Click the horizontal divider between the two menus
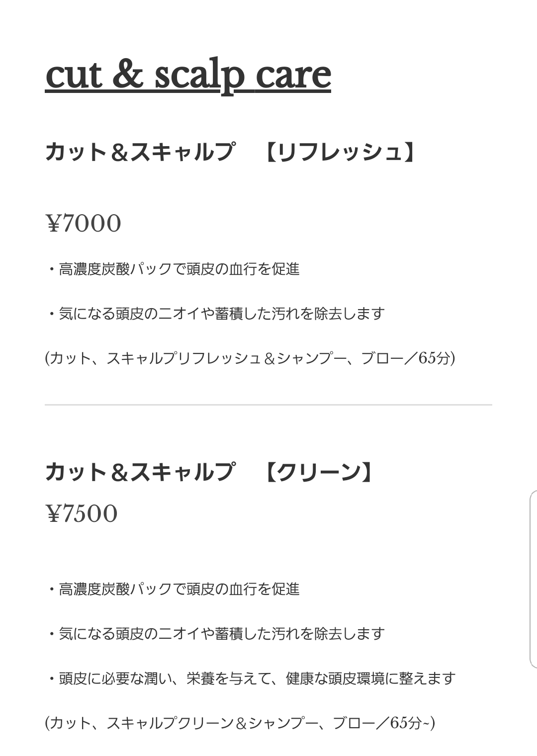Image resolution: width=537 pixels, height=756 pixels. (268, 405)
